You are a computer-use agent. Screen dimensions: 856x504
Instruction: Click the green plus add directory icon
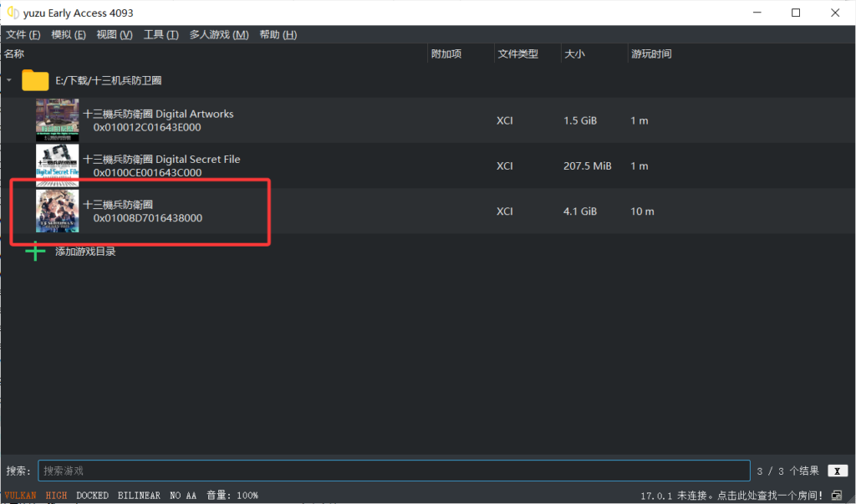coord(35,252)
